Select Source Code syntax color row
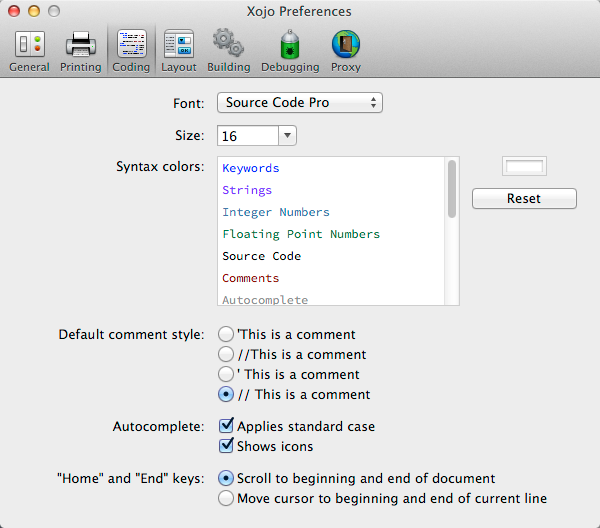 331,256
